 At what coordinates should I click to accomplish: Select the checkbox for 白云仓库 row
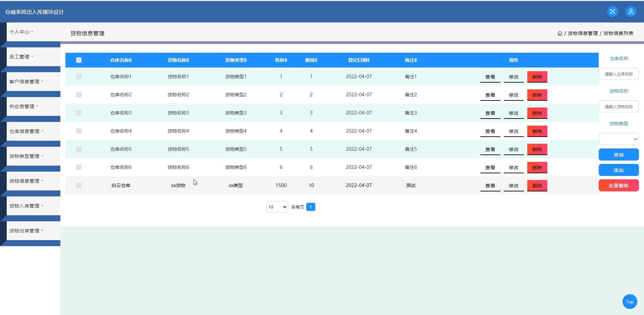click(x=79, y=185)
